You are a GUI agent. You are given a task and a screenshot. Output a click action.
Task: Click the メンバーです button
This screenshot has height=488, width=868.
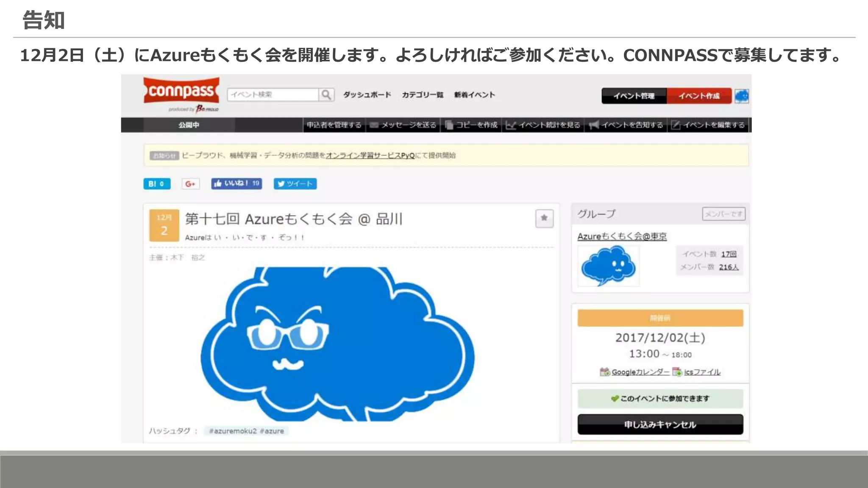tap(723, 214)
